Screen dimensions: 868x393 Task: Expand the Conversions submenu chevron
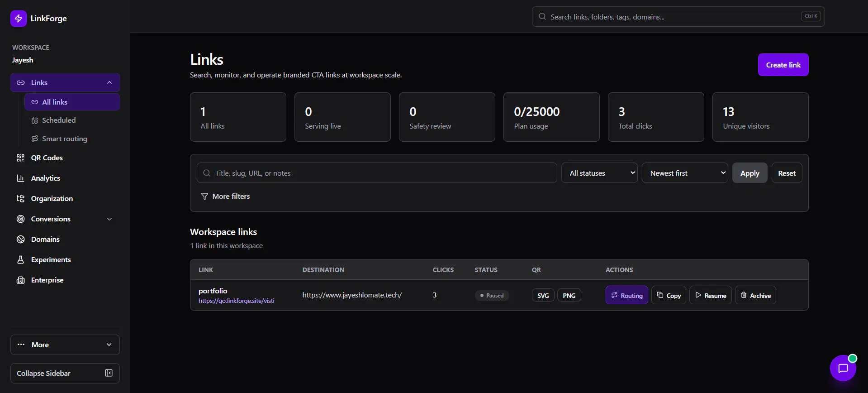109,219
